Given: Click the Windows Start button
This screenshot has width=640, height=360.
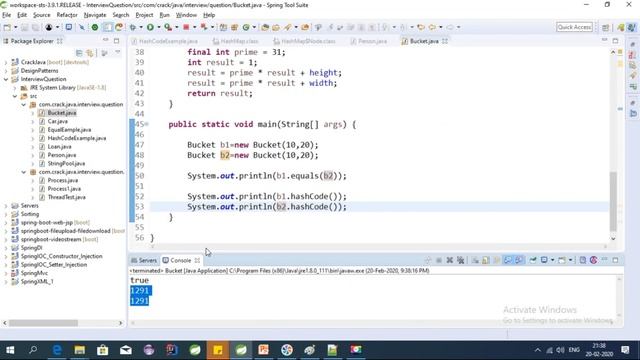Looking at the screenshot, I should tap(10, 350).
